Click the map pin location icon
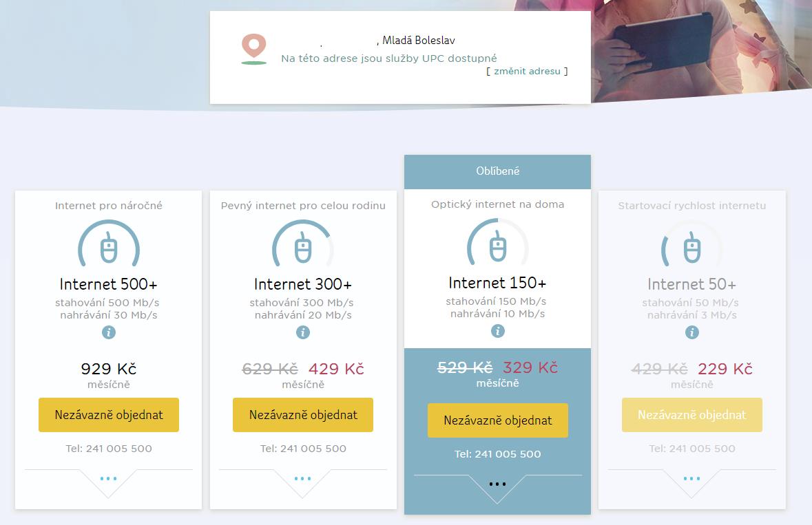This screenshot has width=812, height=525. (253, 49)
